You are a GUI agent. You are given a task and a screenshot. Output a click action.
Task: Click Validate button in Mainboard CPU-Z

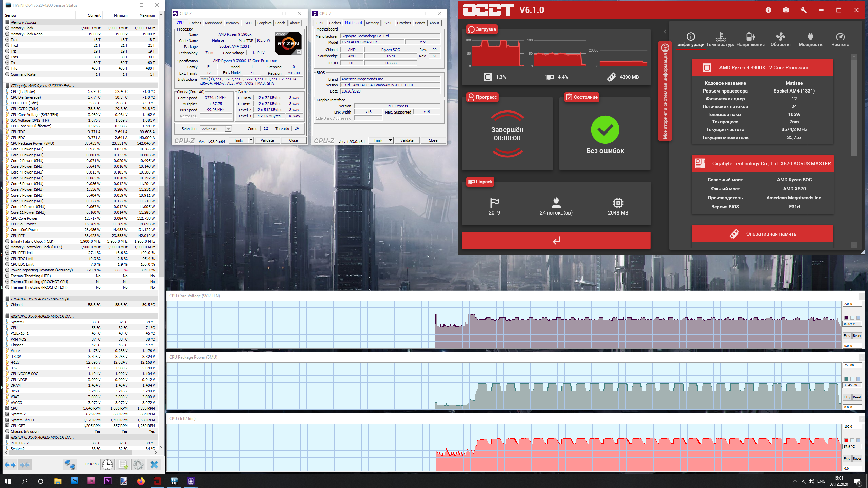pyautogui.click(x=407, y=140)
